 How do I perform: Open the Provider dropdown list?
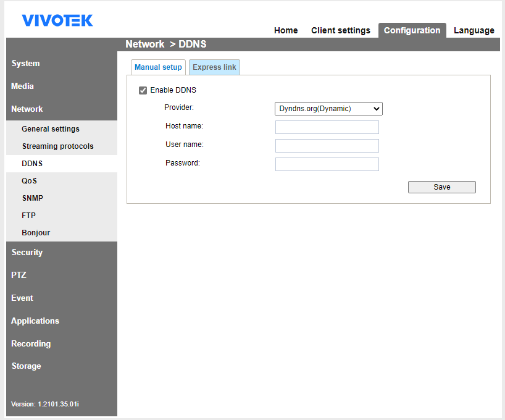click(x=328, y=109)
